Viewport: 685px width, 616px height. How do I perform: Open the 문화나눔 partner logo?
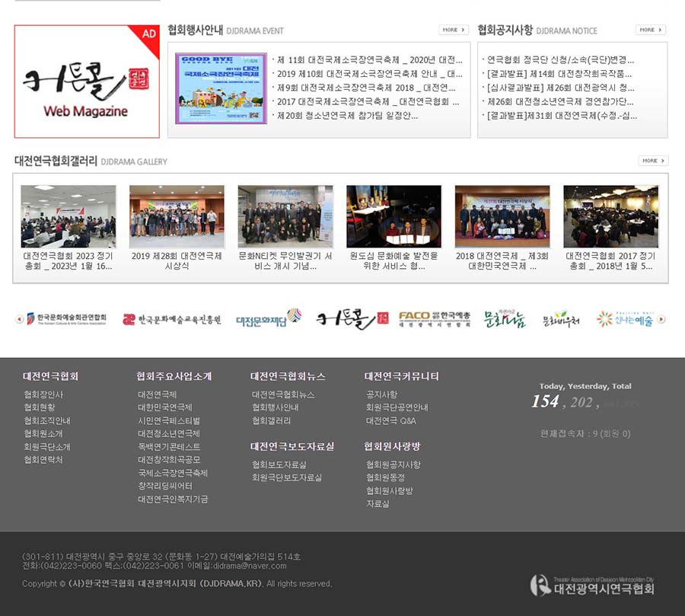(505, 319)
